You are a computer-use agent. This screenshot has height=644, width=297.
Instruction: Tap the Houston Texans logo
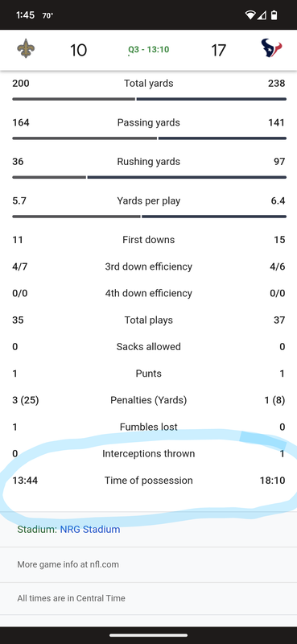tap(271, 48)
